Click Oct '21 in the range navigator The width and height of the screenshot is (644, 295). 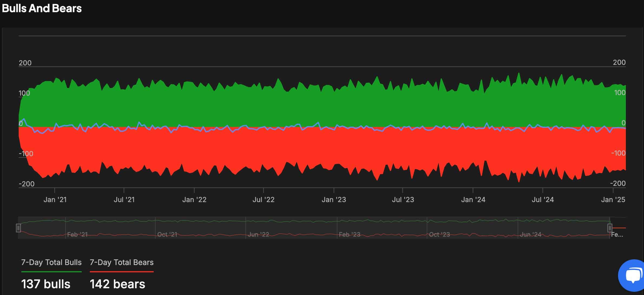click(167, 234)
